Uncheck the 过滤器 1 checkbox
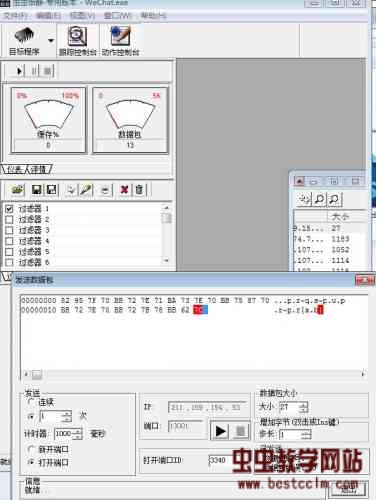 point(9,209)
